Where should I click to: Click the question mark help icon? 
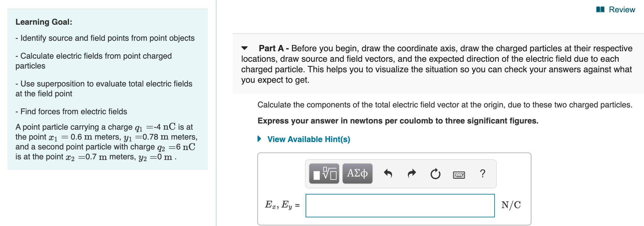[x=483, y=174]
